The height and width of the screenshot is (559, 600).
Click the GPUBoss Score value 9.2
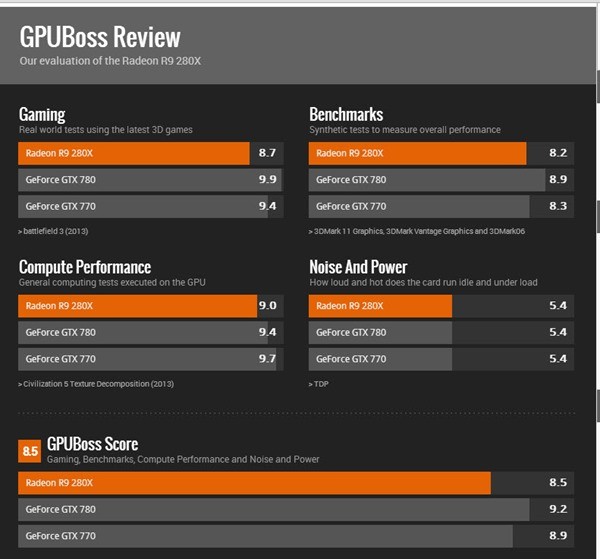click(558, 509)
